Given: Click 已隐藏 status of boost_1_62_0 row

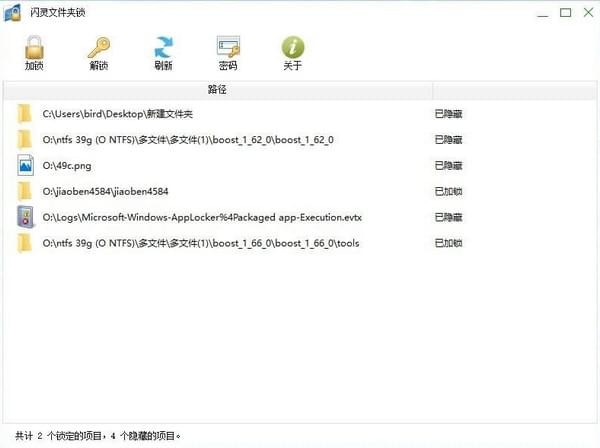Looking at the screenshot, I should coord(448,140).
